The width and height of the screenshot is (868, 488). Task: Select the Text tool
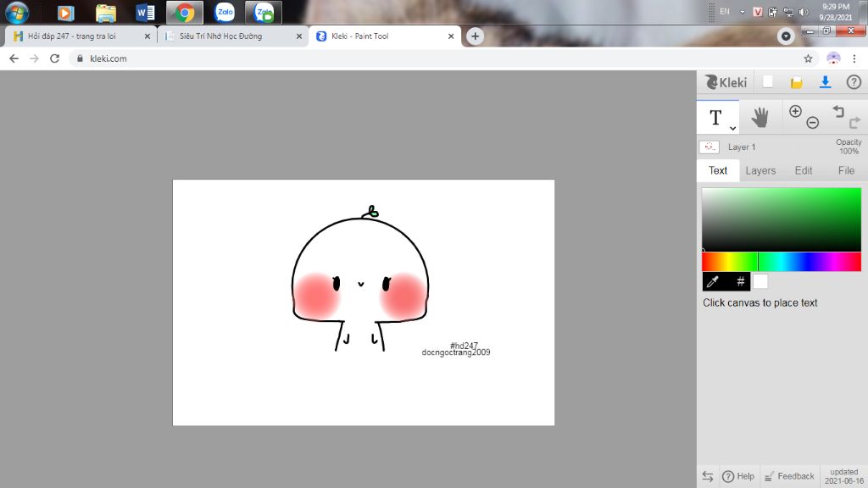pos(715,117)
